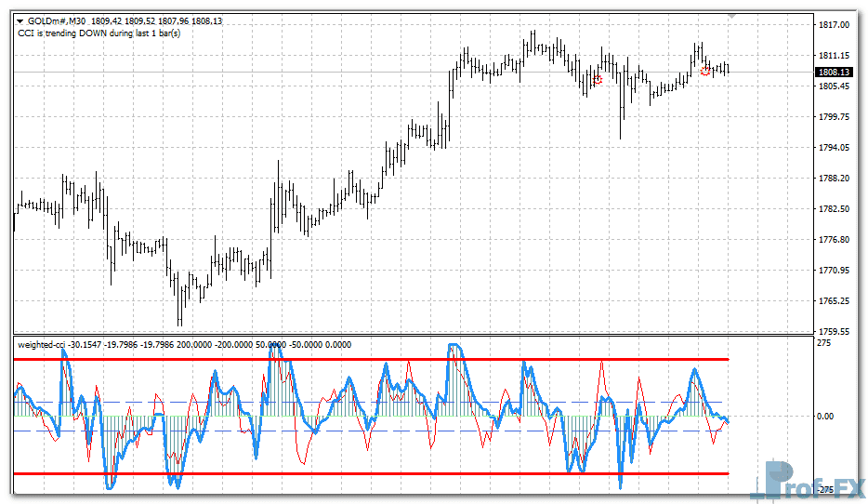Click the ProfFX watermark logo
The image size is (868, 504).
(x=808, y=482)
